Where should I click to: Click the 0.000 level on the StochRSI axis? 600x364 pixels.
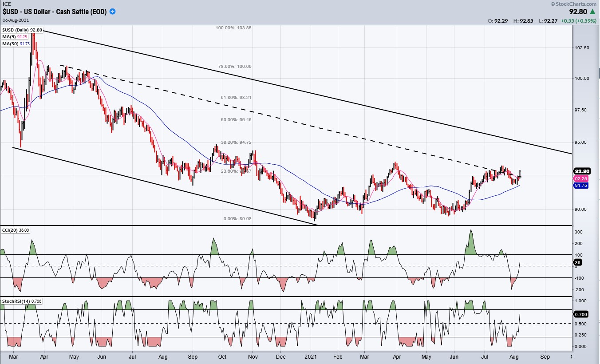[580, 347]
